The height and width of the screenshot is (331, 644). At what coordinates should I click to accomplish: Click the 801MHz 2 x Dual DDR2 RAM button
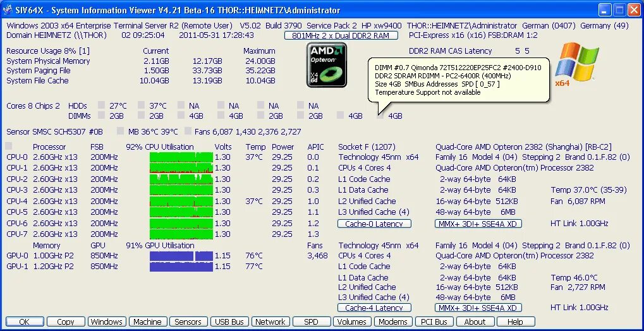[341, 35]
